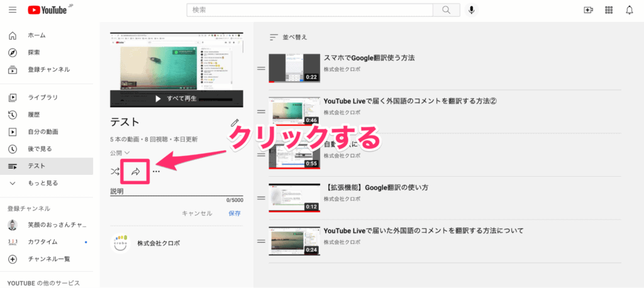Click the 0:12 video thumbnail
Screen dimensions: 644x288
[x=294, y=198]
